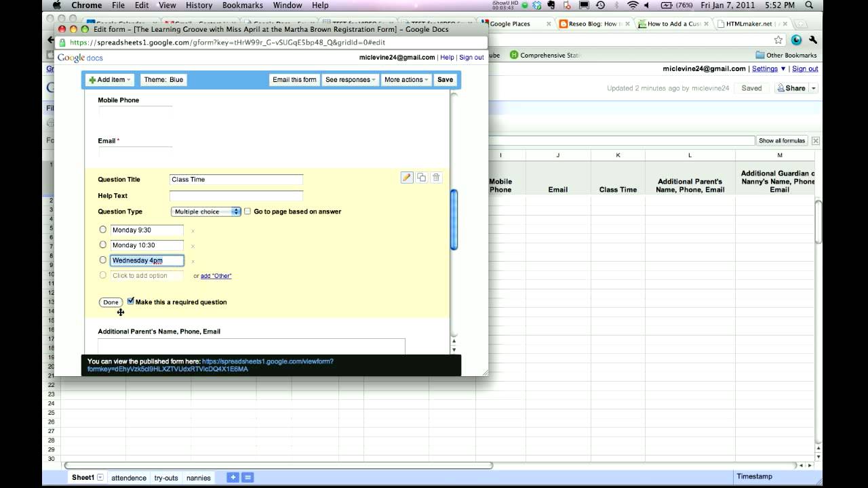This screenshot has height=488, width=868.
Task: Select the Monday 10:30 radio button
Action: [x=103, y=245]
